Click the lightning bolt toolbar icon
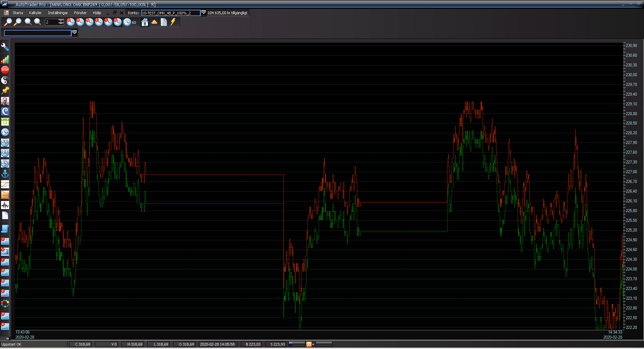 [173, 22]
